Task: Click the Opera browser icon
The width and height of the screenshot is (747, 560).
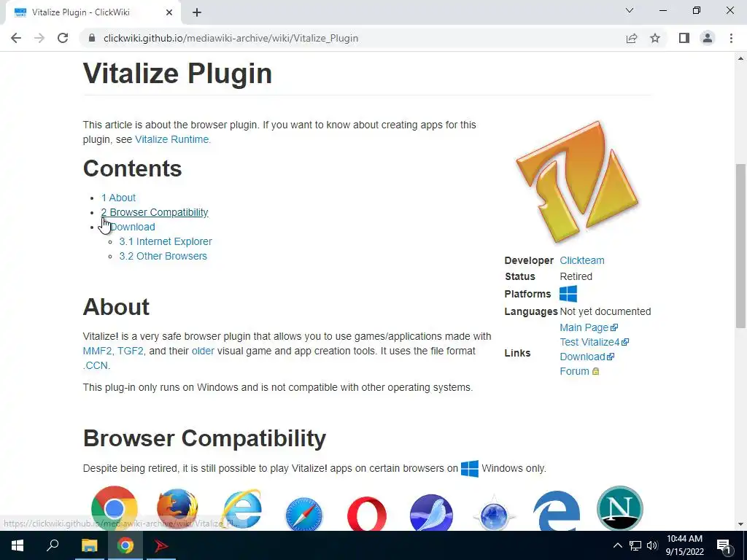Action: (x=367, y=514)
